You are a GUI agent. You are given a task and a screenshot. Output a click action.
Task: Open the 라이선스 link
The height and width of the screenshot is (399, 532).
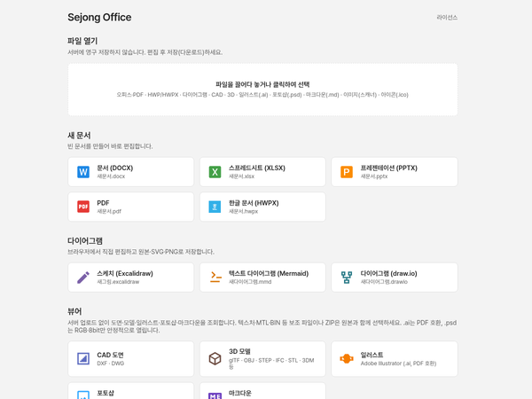447,18
